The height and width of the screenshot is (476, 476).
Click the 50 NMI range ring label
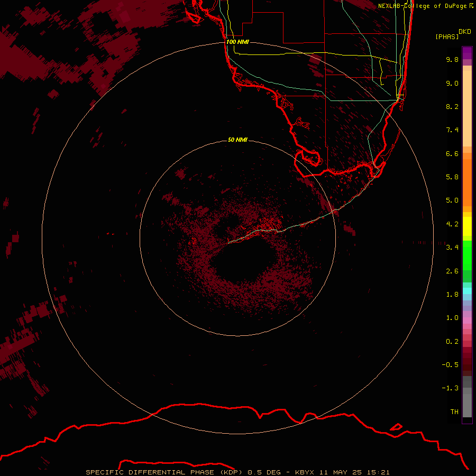click(237, 140)
